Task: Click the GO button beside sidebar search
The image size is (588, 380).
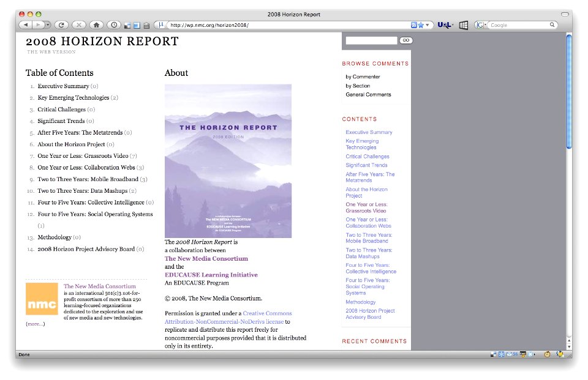Action: tap(405, 40)
